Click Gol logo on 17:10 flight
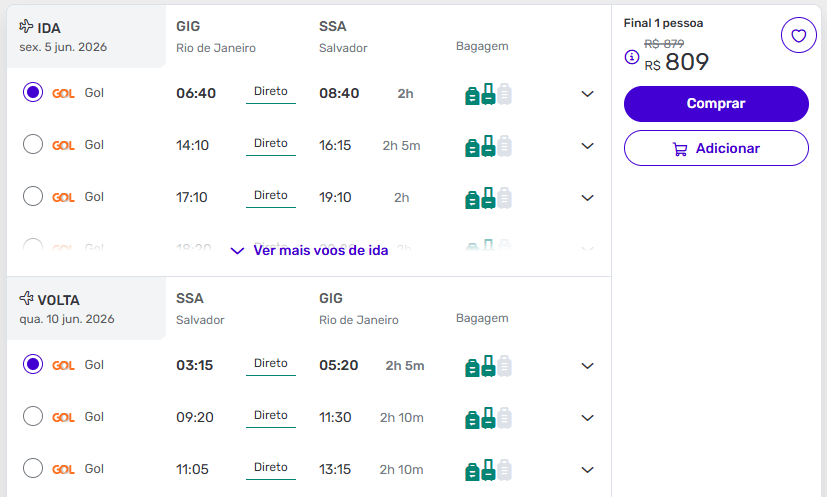Image resolution: width=827 pixels, height=497 pixels. pos(63,197)
